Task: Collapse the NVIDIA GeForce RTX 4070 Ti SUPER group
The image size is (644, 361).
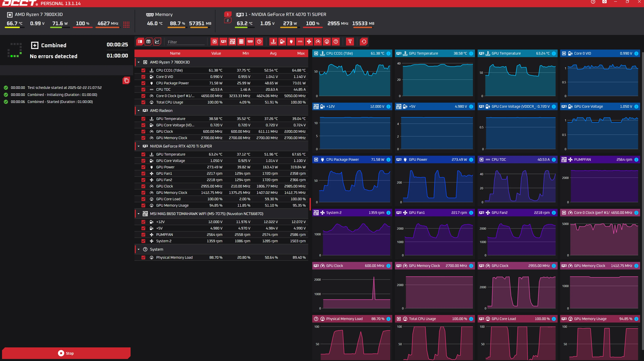Action: (x=138, y=146)
